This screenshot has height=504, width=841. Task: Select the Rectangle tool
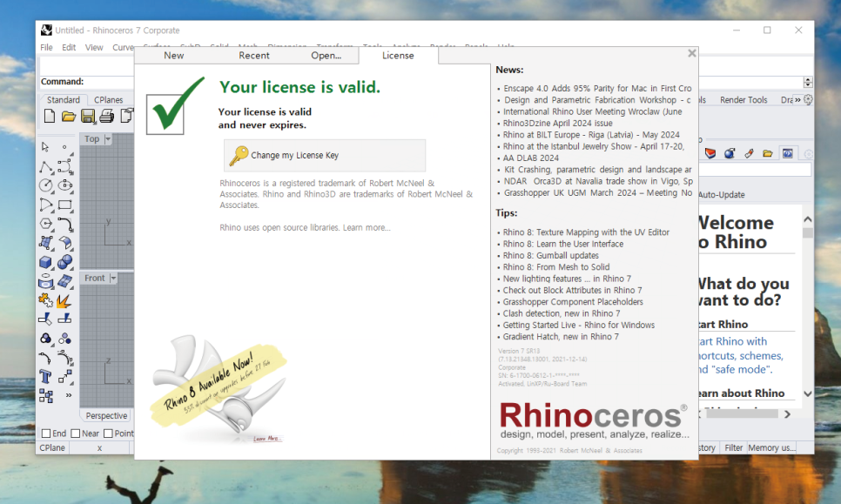point(65,205)
